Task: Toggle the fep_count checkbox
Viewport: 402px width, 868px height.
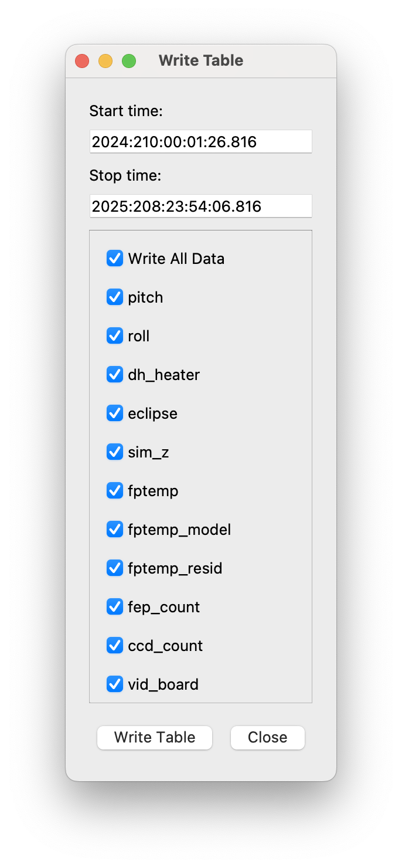Action: coord(115,607)
